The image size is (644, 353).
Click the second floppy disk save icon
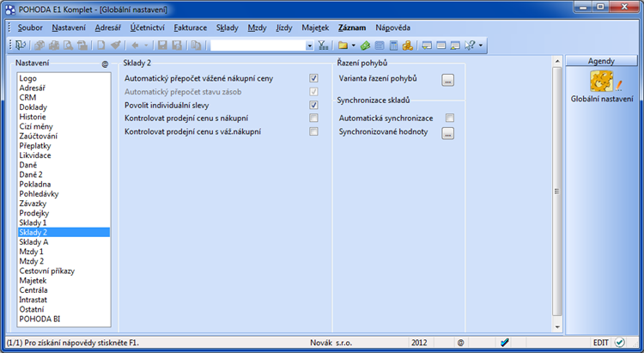[x=177, y=46]
